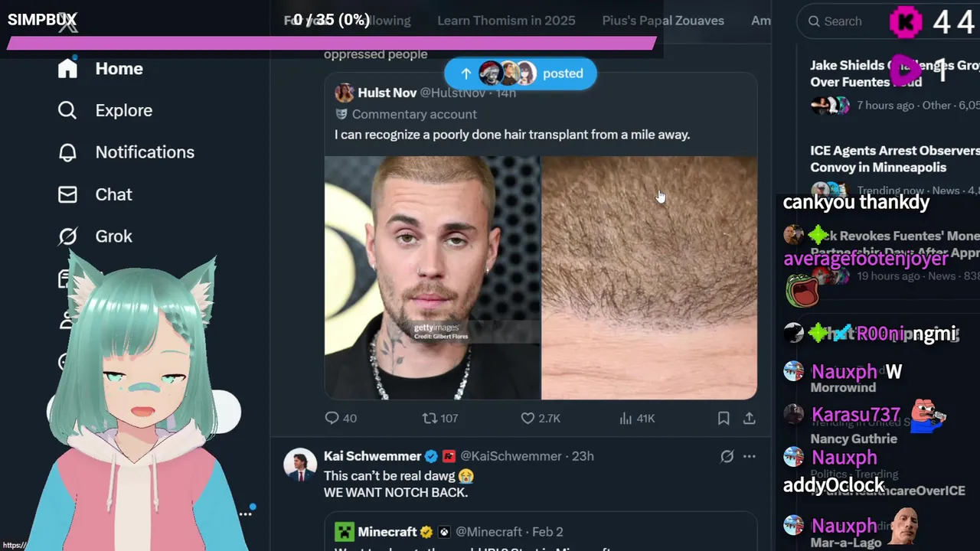Image resolution: width=980 pixels, height=551 pixels.
Task: Open Grok action on Kai Schwemmer post
Action: (727, 456)
